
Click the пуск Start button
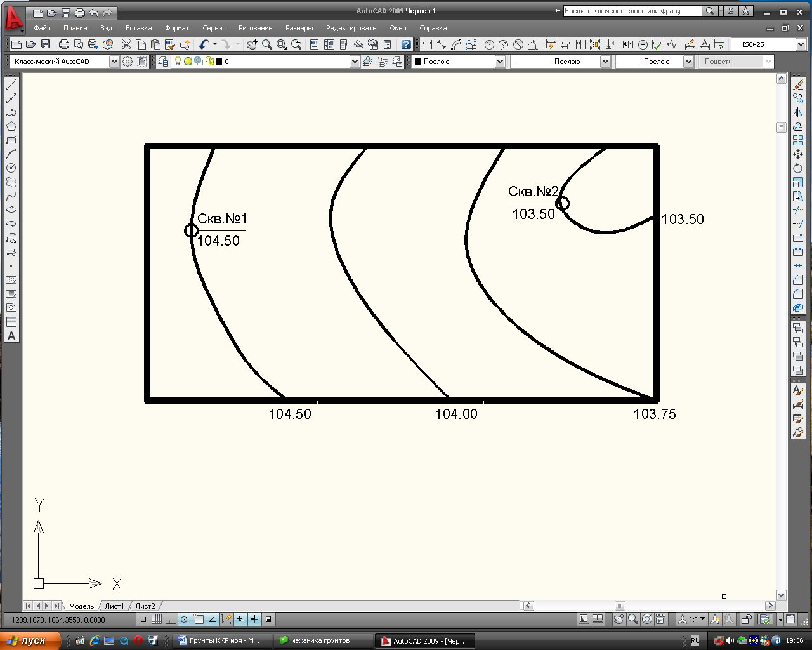(30, 640)
